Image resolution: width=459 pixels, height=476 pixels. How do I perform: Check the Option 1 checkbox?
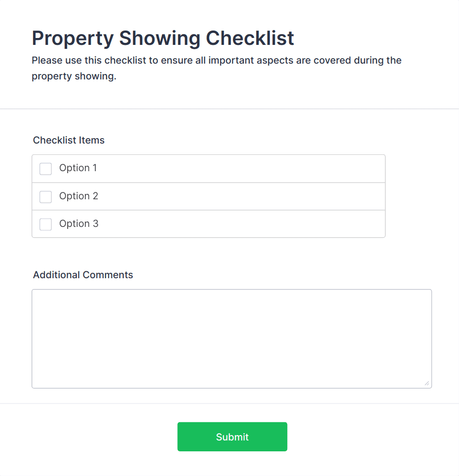tap(45, 169)
